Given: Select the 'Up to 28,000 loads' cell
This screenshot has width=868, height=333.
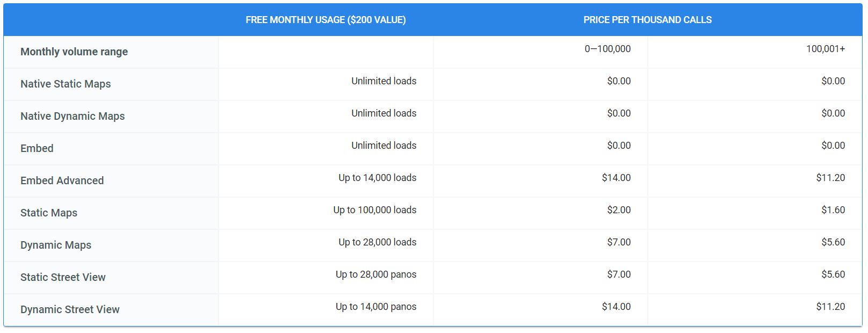Looking at the screenshot, I should (377, 242).
